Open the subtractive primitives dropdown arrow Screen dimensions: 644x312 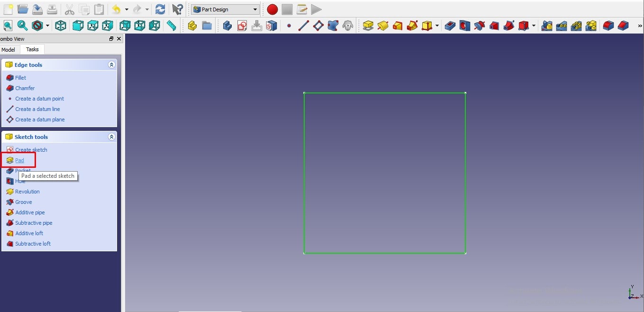point(534,26)
